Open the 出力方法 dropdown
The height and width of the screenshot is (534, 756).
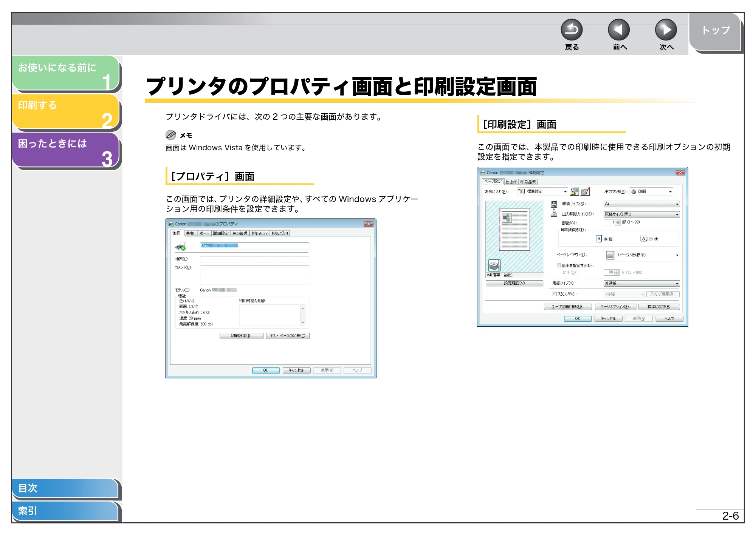651,191
